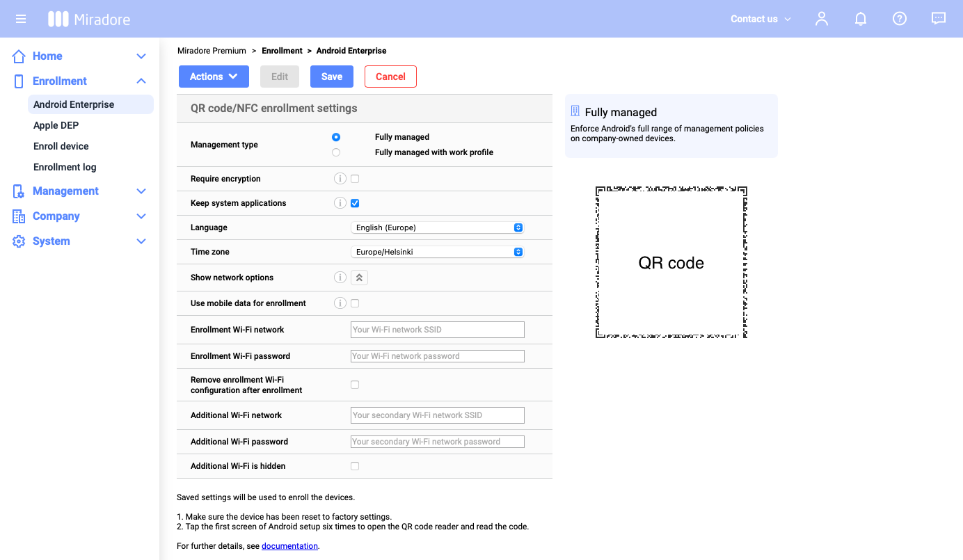This screenshot has height=560, width=963.
Task: Click the help question mark icon
Action: [899, 19]
